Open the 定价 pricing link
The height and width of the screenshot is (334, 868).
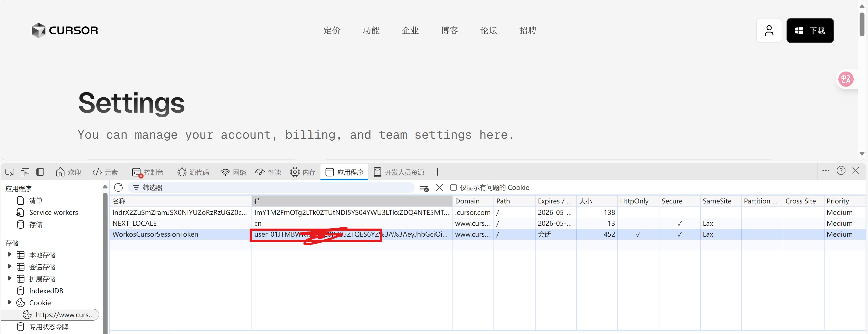click(332, 31)
